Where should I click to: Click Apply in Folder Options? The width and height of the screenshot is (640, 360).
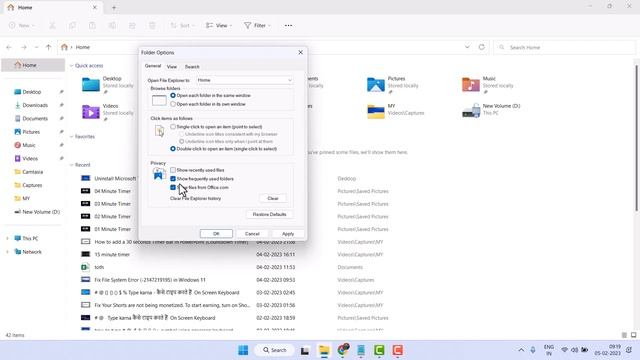288,234
